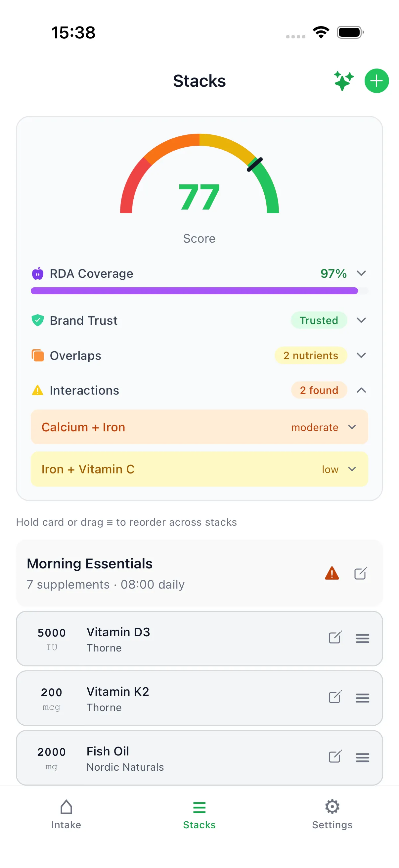
Task: Edit the Vitamin D3 supplement
Action: point(335,638)
